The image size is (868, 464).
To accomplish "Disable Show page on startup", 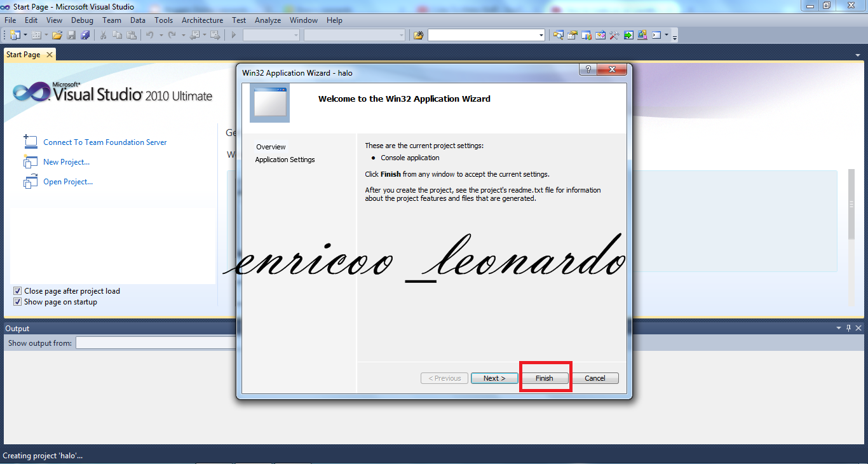I will 17,301.
